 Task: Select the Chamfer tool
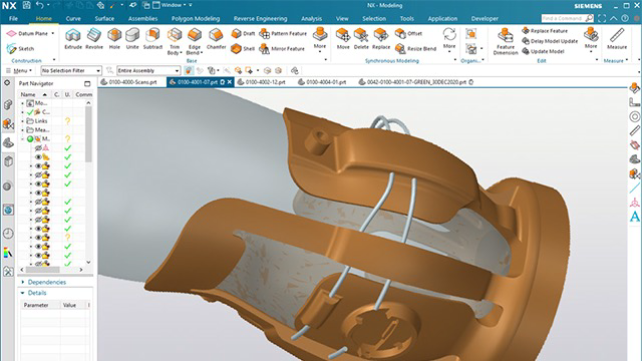pyautogui.click(x=216, y=39)
